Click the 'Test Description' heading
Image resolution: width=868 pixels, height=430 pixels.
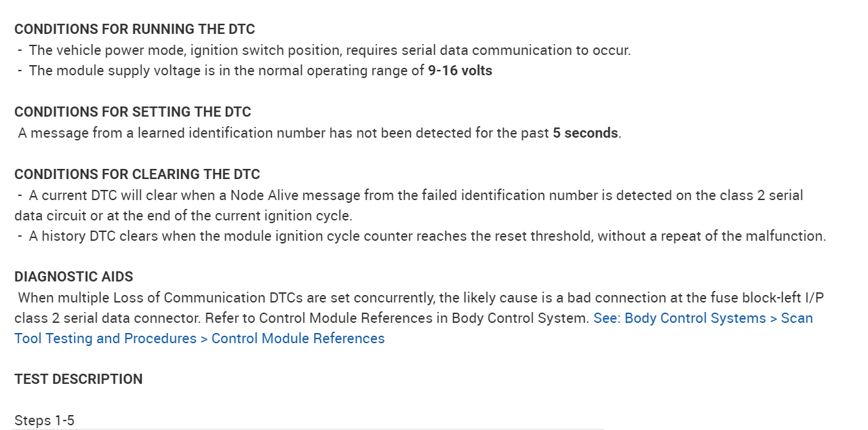coord(78,379)
